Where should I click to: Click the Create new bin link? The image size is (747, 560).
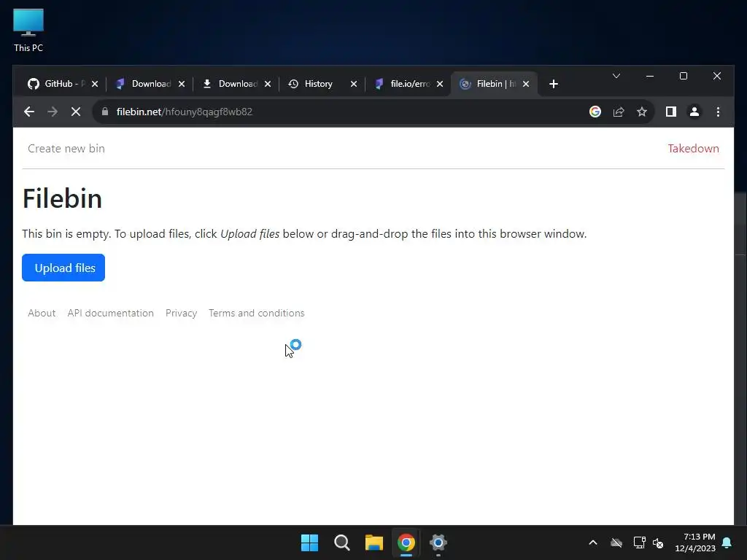click(66, 149)
